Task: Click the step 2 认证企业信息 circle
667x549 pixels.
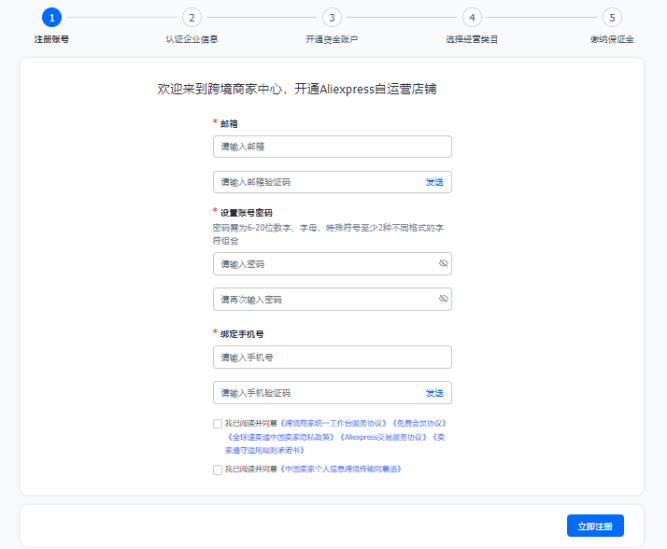Action: click(x=192, y=17)
